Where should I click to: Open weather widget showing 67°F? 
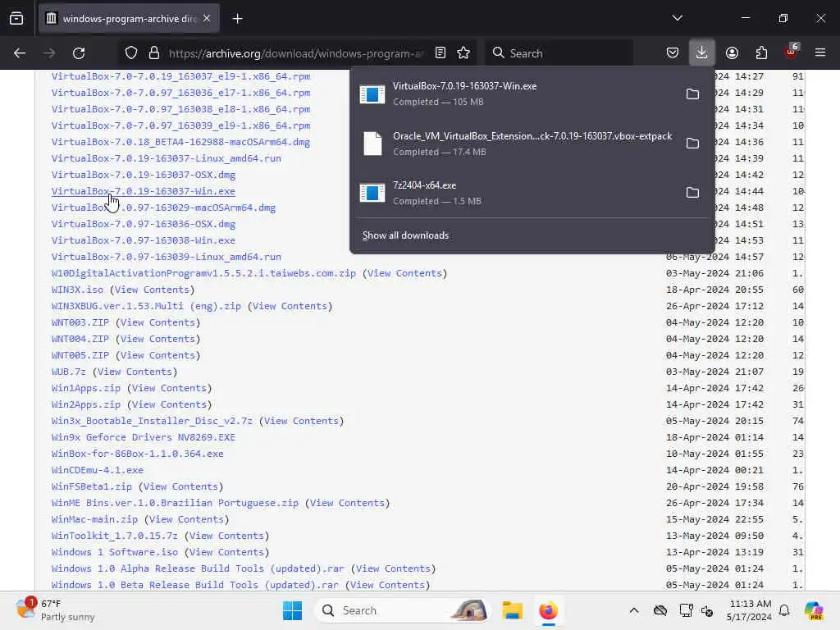click(57, 610)
